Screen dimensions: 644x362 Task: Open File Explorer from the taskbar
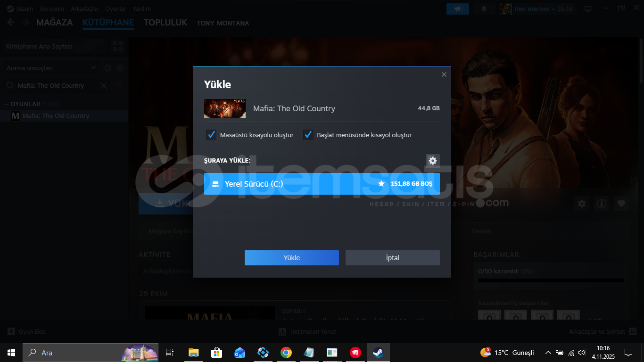[x=193, y=353]
